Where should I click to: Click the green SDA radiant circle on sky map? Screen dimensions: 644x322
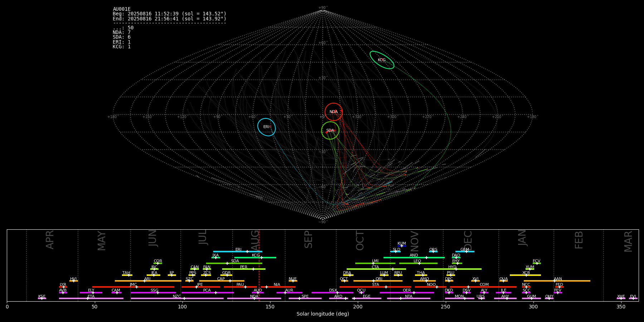point(330,131)
